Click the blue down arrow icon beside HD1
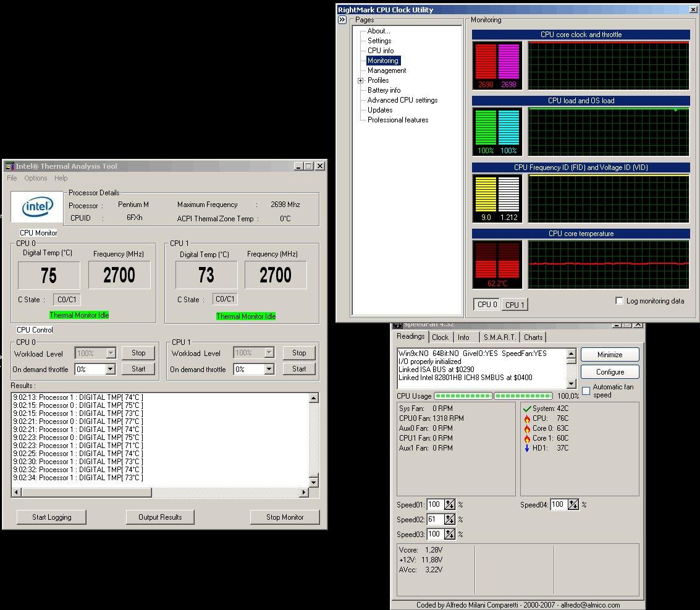This screenshot has height=610, width=700. 527,448
